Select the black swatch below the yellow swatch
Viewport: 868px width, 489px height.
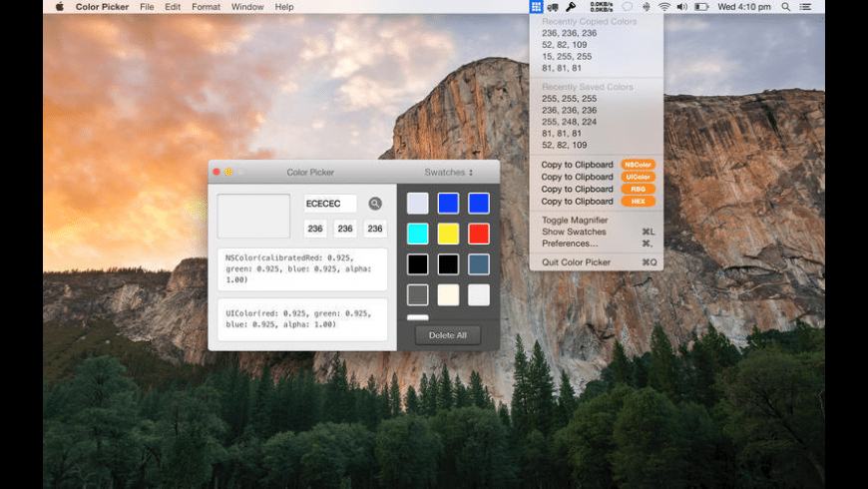point(448,264)
